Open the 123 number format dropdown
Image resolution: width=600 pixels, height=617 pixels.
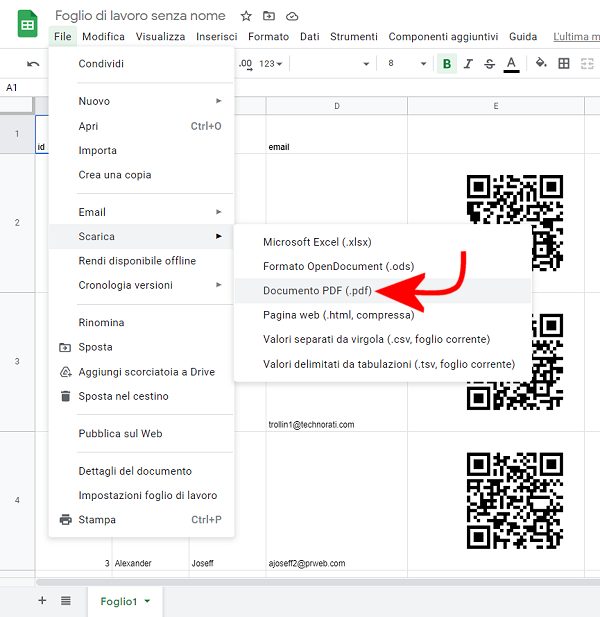click(271, 64)
